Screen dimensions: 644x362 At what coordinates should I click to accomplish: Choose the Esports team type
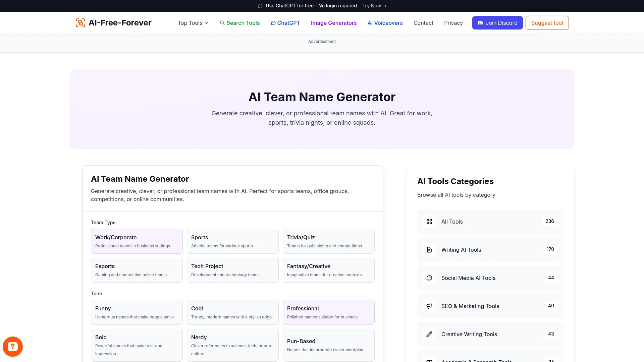[x=137, y=270]
